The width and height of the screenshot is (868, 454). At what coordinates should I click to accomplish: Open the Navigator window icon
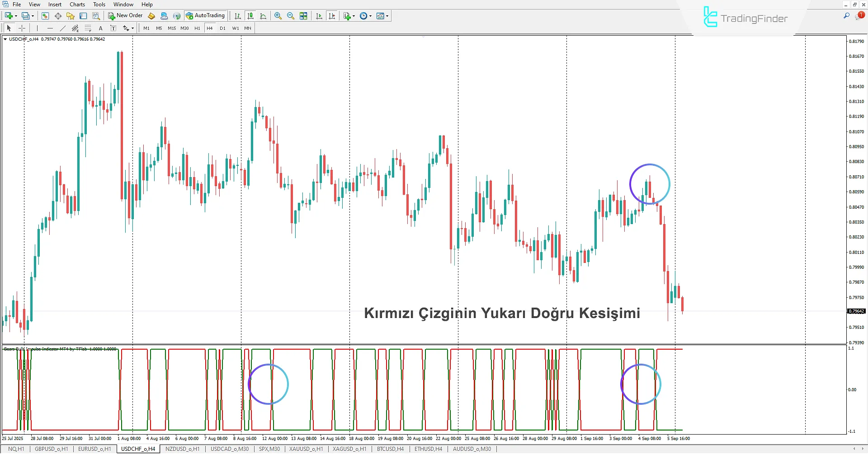click(x=71, y=15)
